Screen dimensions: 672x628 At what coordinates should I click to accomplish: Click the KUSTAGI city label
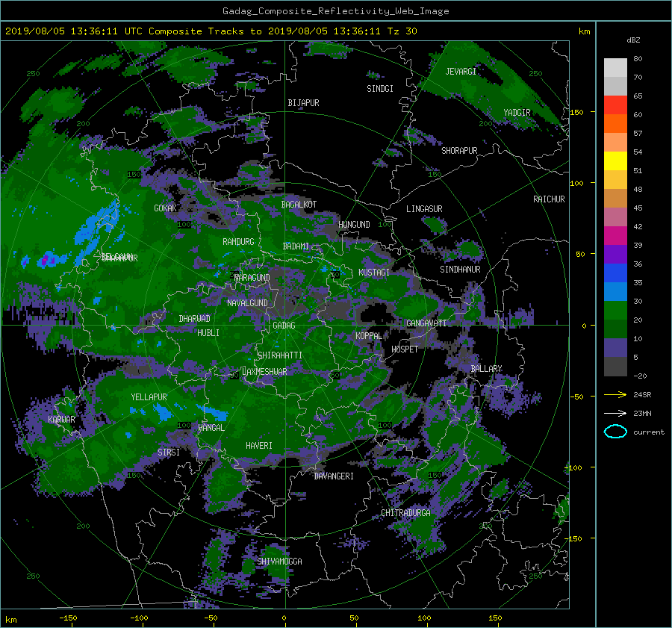374,273
